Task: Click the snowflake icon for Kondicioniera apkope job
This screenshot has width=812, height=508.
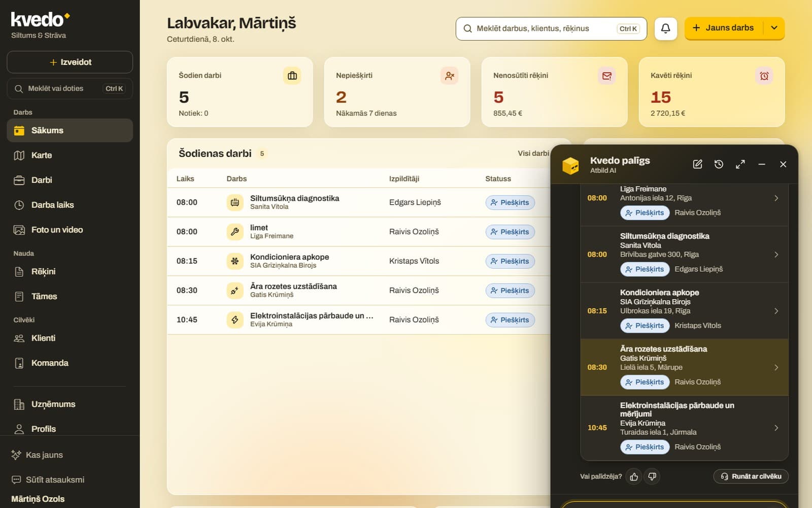Action: [235, 261]
